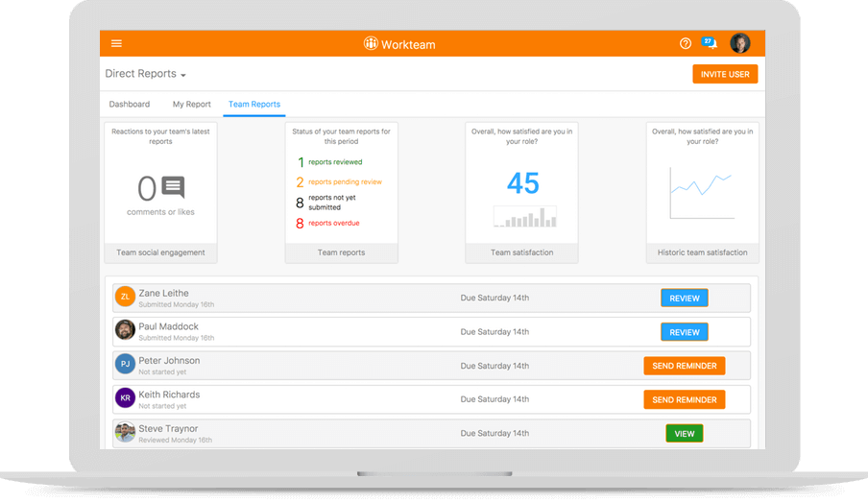Click the comments speech bubble icon
868x503 pixels.
click(x=173, y=187)
